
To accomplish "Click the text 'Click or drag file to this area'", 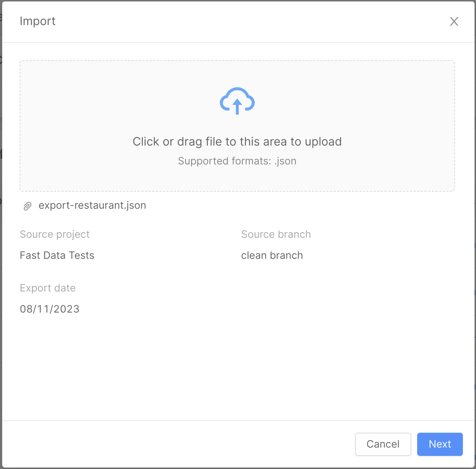I will pyautogui.click(x=237, y=142).
